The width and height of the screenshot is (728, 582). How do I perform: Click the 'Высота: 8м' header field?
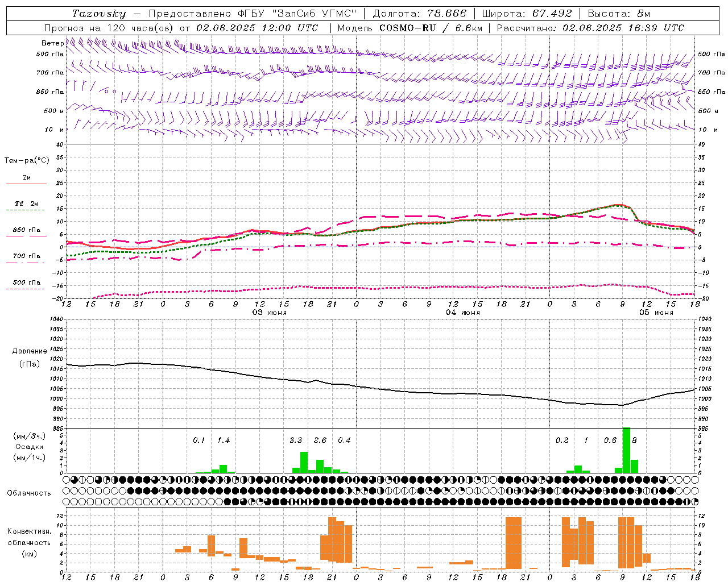pyautogui.click(x=619, y=14)
